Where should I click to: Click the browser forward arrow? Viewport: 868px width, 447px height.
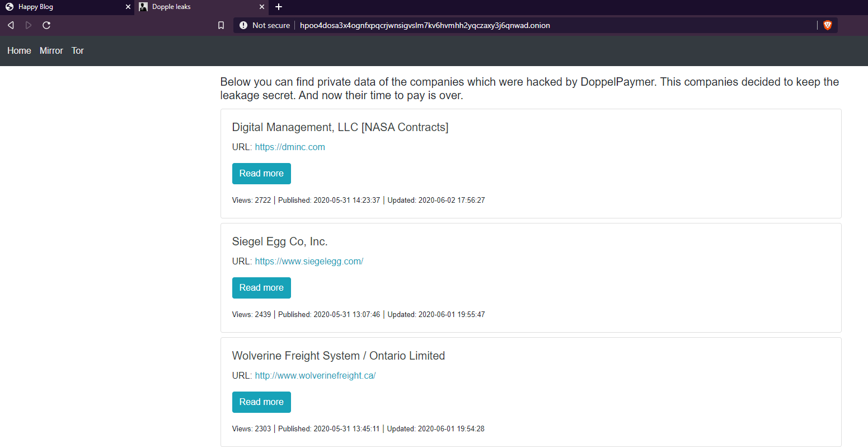[29, 25]
